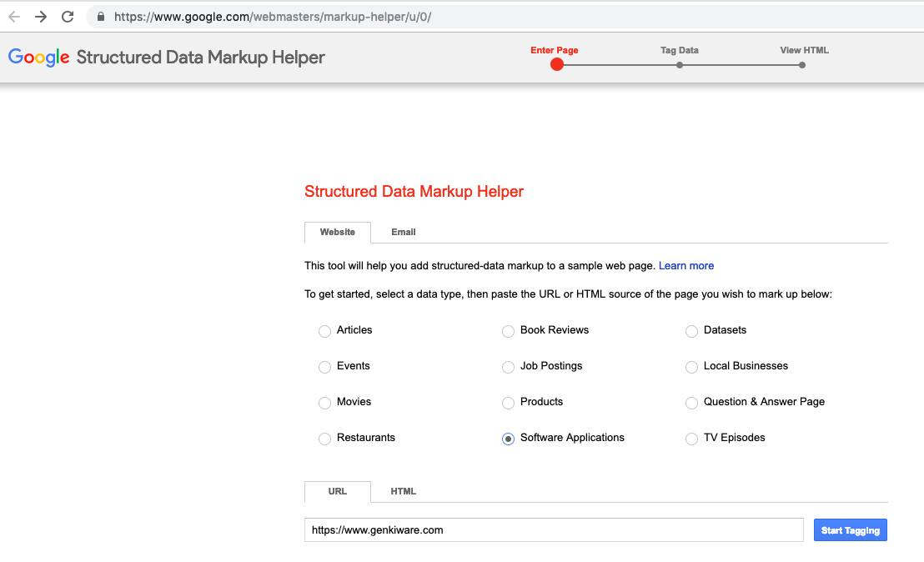This screenshot has width=924, height=562.
Task: Select the TV Episodes radio button
Action: pyautogui.click(x=691, y=439)
